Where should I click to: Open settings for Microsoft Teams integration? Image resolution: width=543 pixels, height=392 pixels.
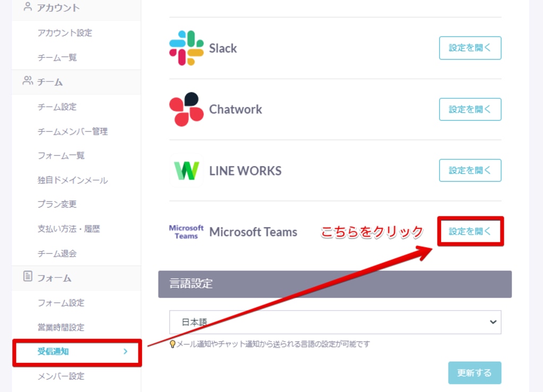(x=470, y=231)
